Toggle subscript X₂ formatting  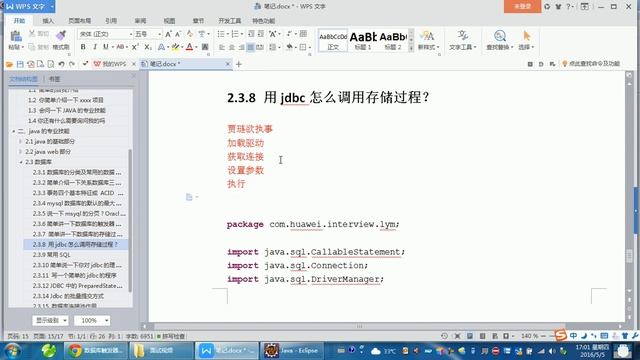tap(148, 47)
